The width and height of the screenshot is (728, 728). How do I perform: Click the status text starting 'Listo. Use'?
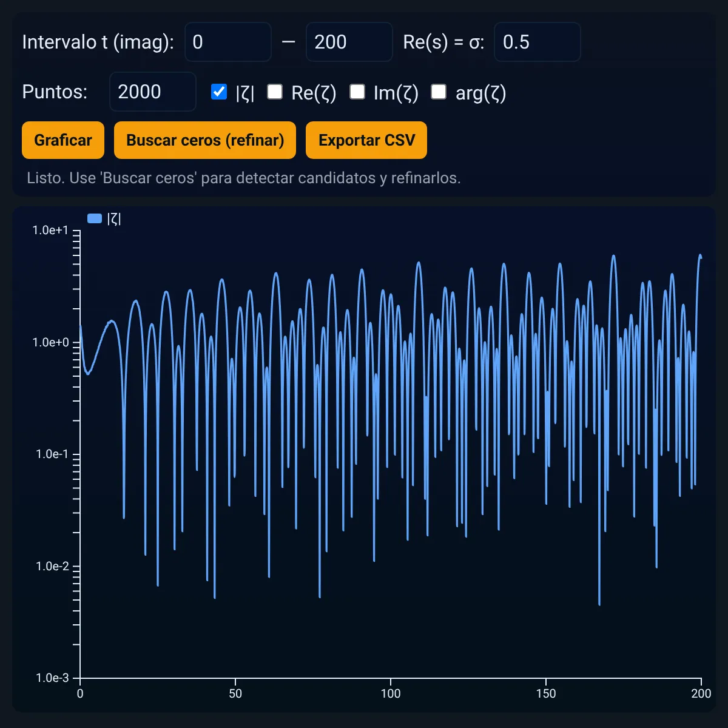(244, 178)
